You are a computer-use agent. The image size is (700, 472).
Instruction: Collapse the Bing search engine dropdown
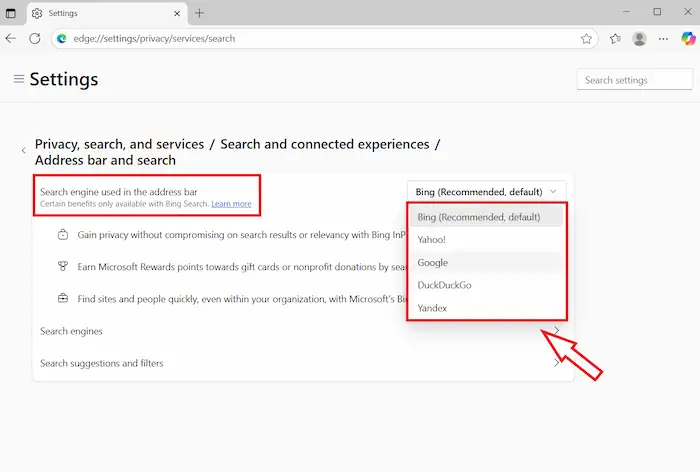point(487,191)
